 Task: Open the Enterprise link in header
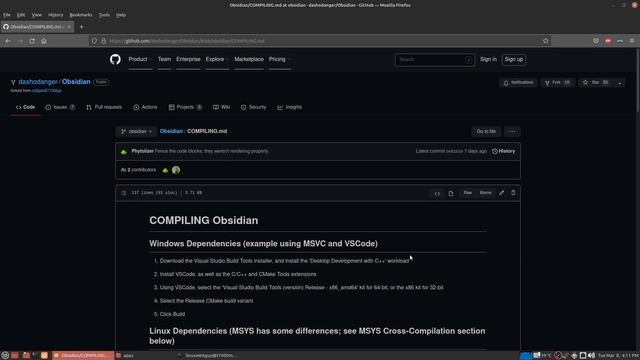click(x=188, y=60)
